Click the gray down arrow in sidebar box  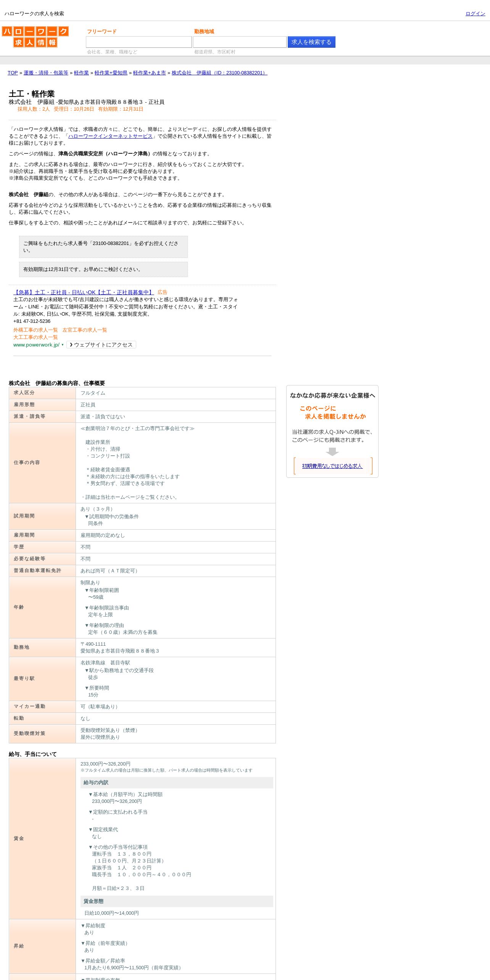tap(332, 452)
